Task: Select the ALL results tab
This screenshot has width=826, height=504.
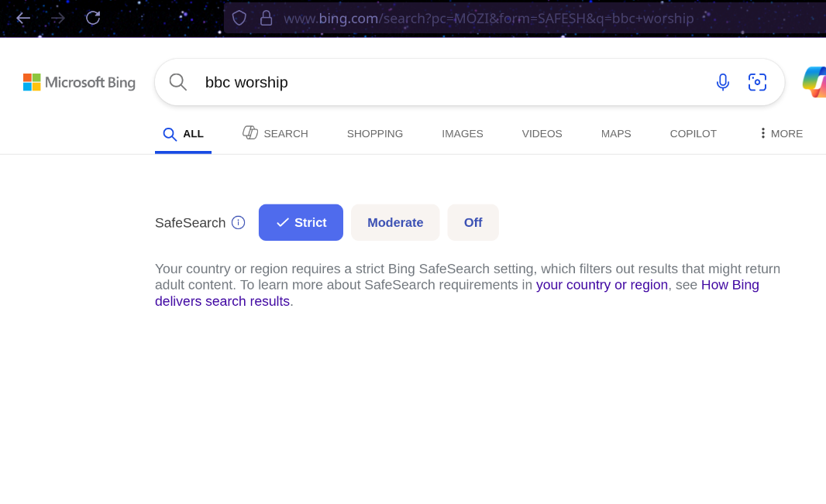Action: [x=184, y=134]
